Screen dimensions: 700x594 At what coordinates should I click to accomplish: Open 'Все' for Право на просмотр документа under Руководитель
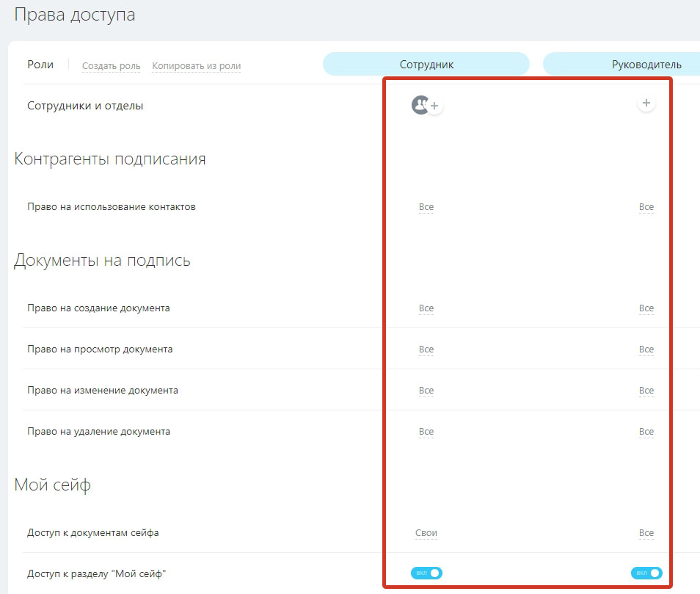tap(646, 349)
